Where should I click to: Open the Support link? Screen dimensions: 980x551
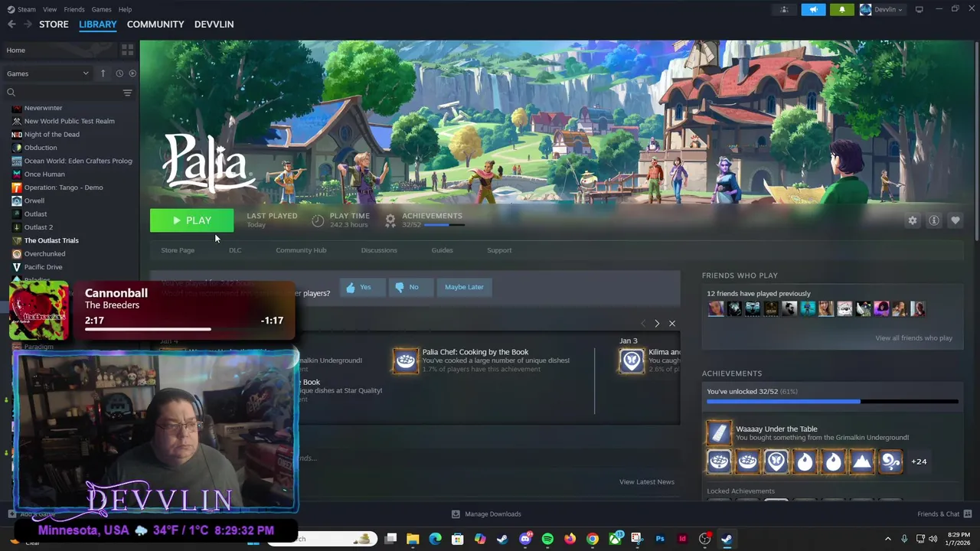tap(499, 250)
